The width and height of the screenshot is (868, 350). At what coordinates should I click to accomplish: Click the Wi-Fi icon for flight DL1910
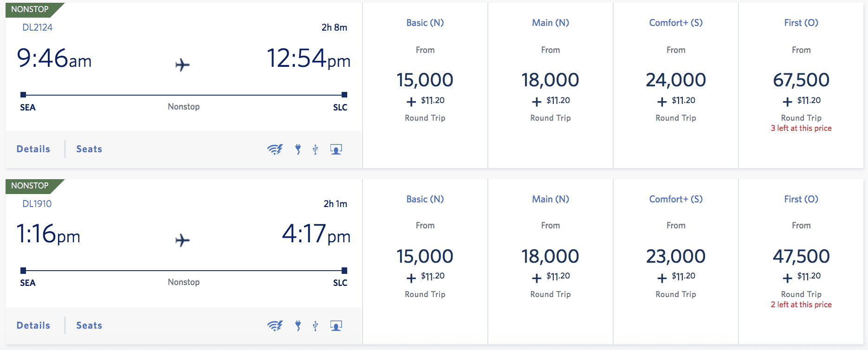[x=275, y=325]
